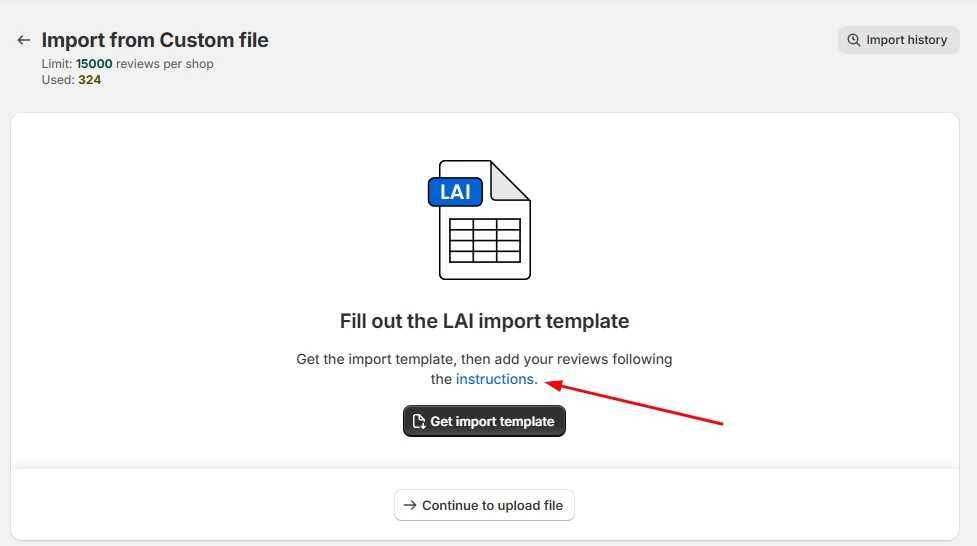Click the arrow icon beside Continue to upload

409,505
